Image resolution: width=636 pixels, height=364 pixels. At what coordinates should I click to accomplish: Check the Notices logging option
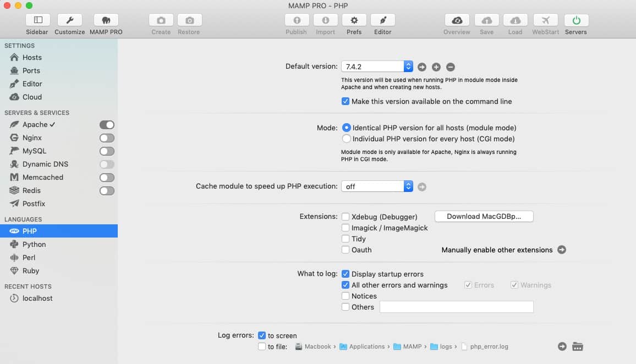click(x=346, y=296)
